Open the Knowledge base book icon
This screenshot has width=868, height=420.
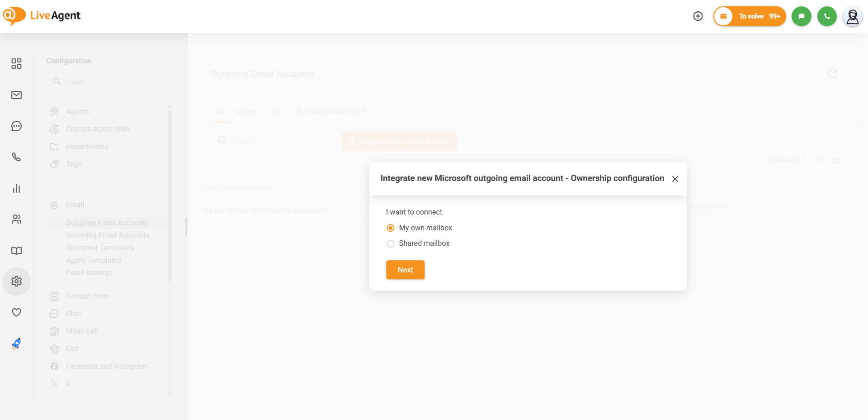(x=16, y=251)
